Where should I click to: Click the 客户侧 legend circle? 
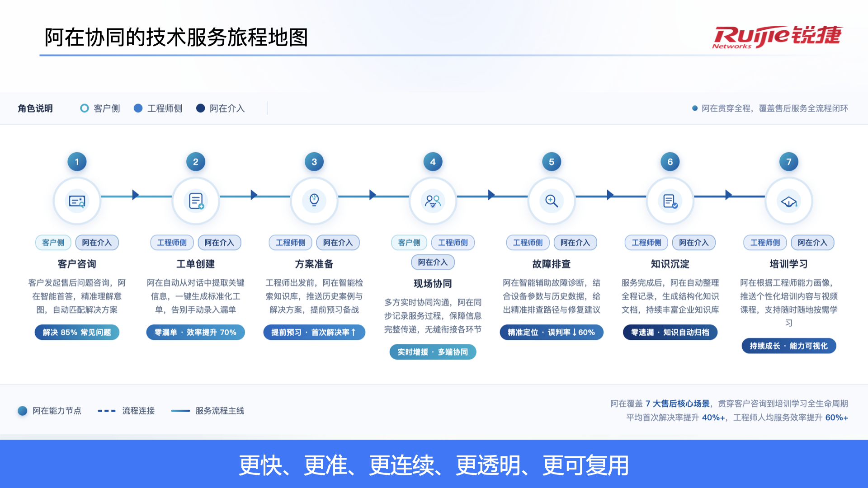(84, 108)
